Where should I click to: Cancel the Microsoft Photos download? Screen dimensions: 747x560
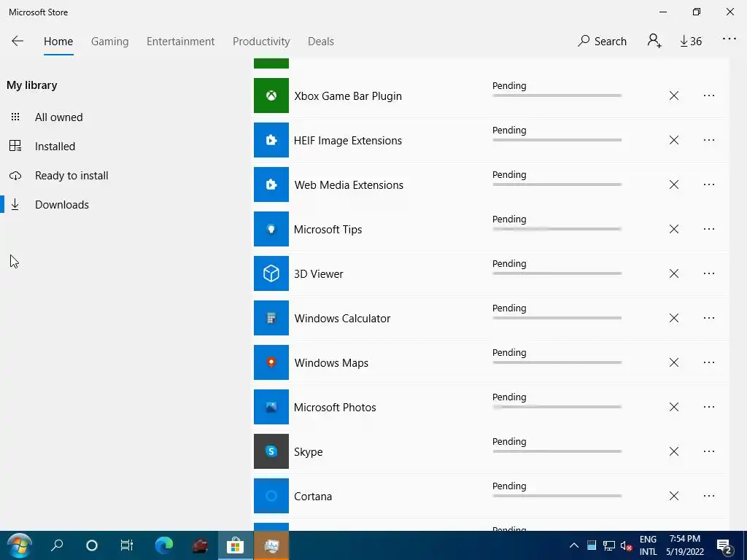[x=673, y=407]
